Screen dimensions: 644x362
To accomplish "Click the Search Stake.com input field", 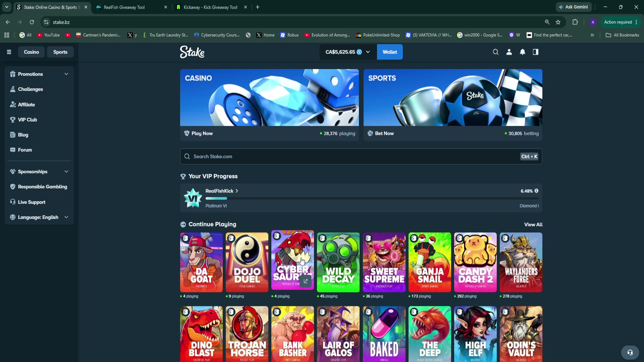I will (x=361, y=157).
